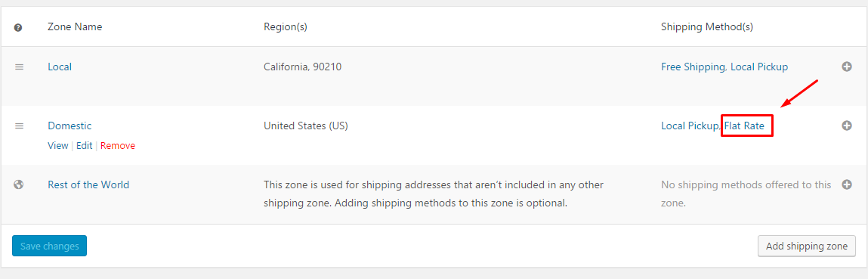
Task: Add method to Rest of the World plus icon
Action: click(846, 185)
